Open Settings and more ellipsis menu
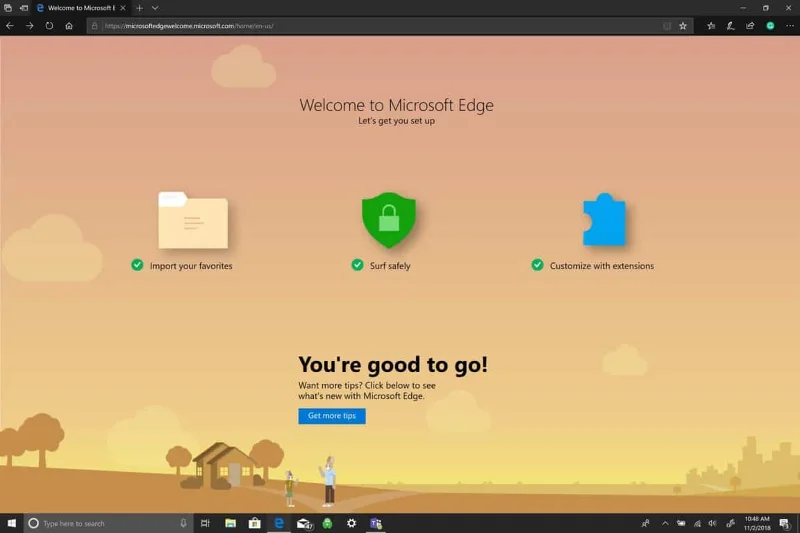 (x=790, y=26)
